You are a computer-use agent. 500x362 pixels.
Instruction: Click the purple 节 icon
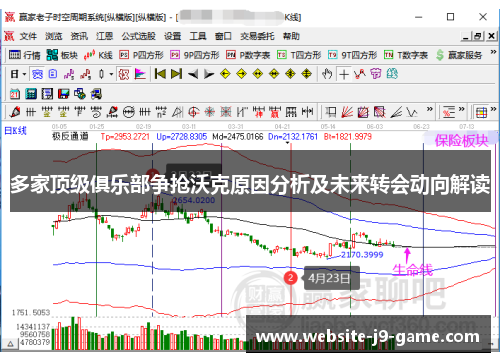376,74
